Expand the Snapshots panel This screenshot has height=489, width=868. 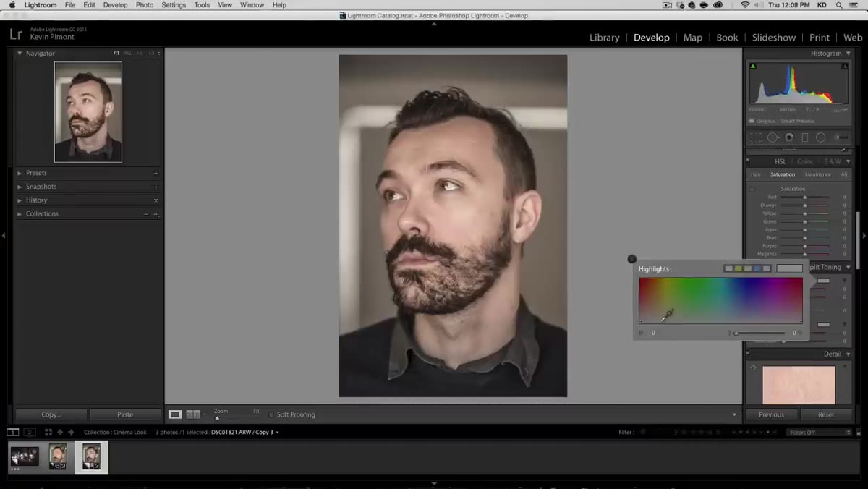pyautogui.click(x=20, y=187)
